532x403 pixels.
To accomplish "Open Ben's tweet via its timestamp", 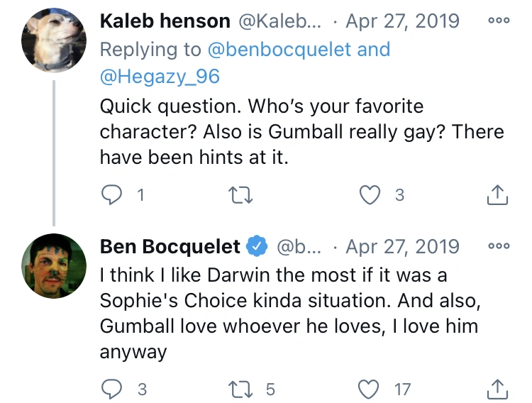I will tap(402, 246).
